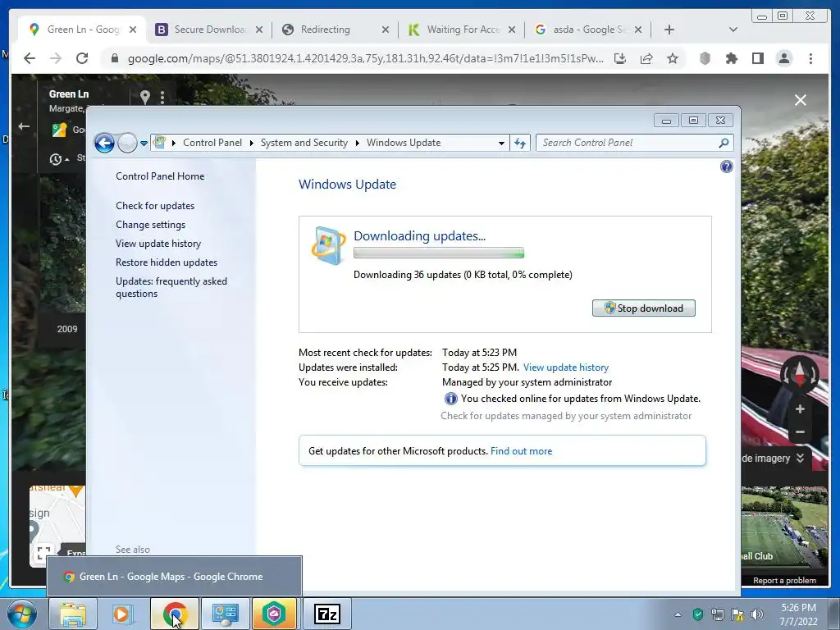Click View update history link beside install time
The height and width of the screenshot is (630, 840).
point(566,367)
